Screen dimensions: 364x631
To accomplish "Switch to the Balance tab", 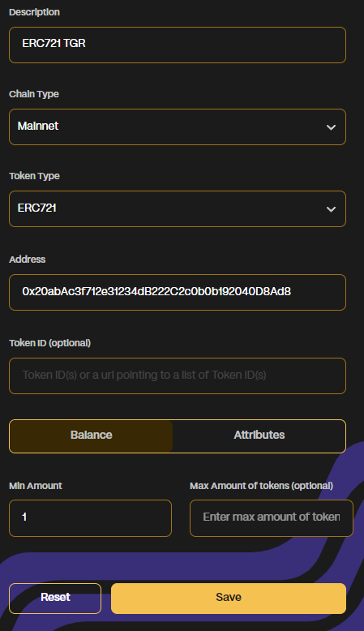I will (92, 436).
